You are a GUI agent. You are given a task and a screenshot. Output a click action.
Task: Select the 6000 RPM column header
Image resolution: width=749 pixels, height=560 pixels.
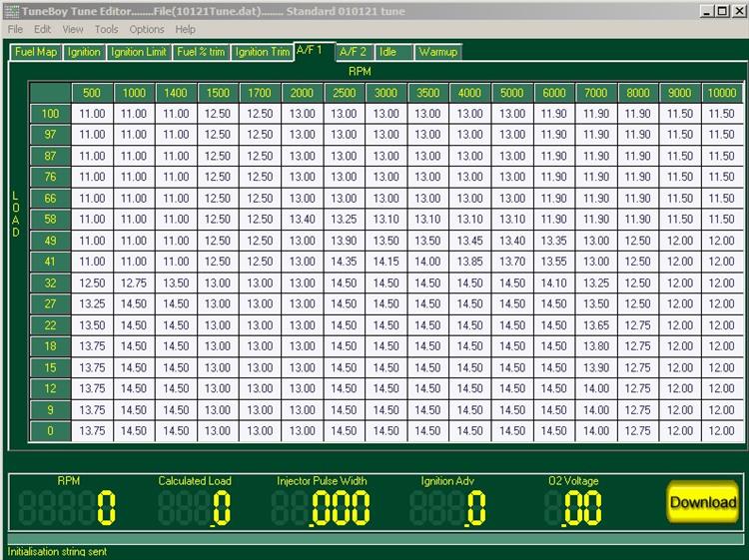pyautogui.click(x=553, y=93)
